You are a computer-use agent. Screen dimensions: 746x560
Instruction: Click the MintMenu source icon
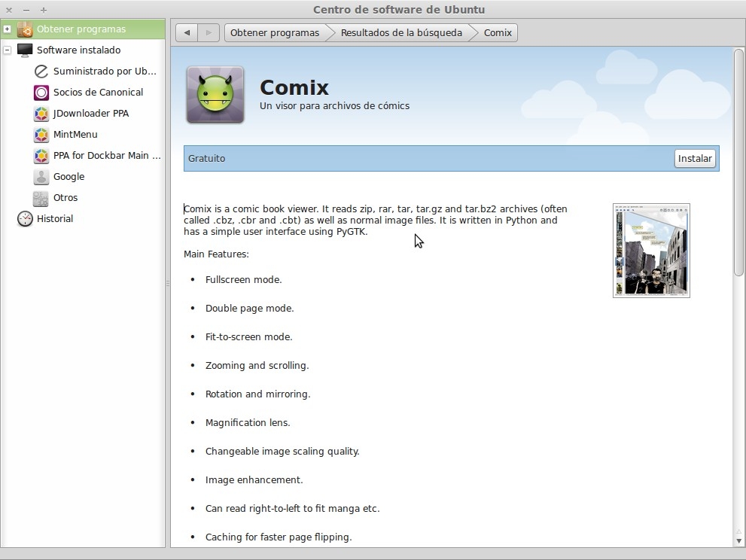point(41,135)
